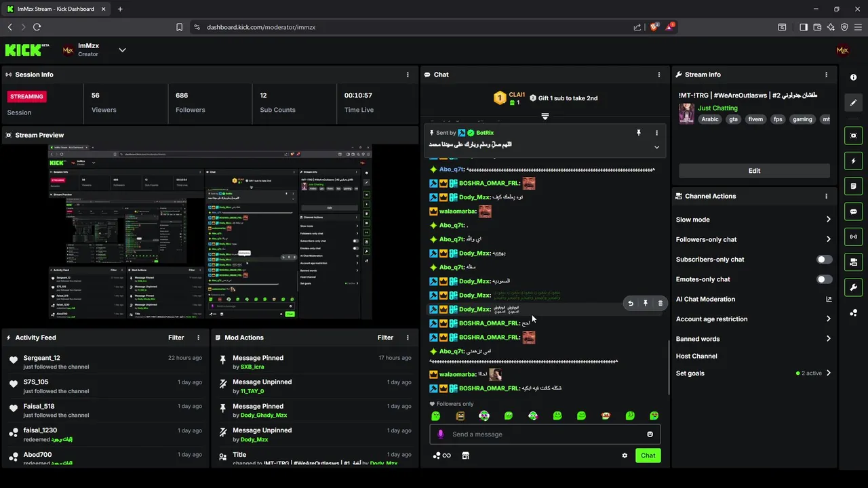
Task: Click the purple microphone icon in message box
Action: 441,434
